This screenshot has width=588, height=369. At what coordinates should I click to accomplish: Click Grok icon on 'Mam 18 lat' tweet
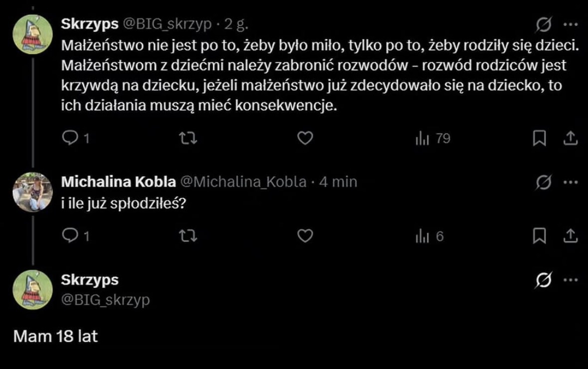[544, 281]
